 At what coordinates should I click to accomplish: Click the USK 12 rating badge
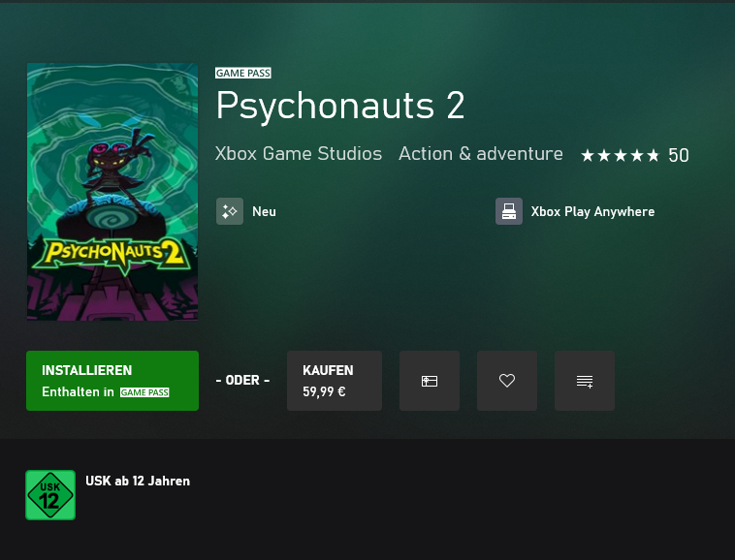(50, 495)
